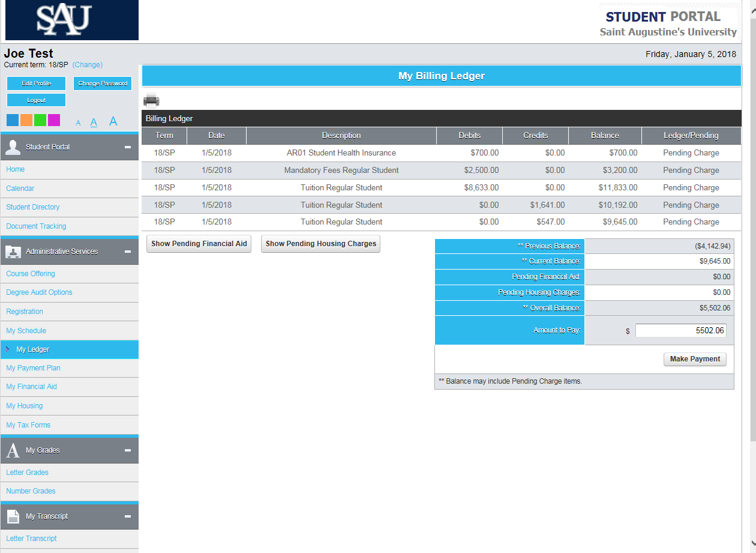The width and height of the screenshot is (756, 553).
Task: Collapse the My Grades section
Action: pos(127,450)
